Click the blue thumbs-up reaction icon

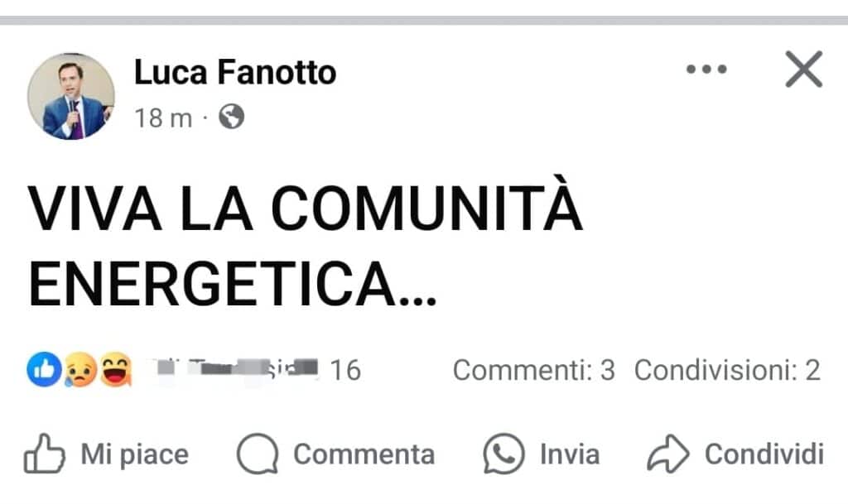(44, 369)
